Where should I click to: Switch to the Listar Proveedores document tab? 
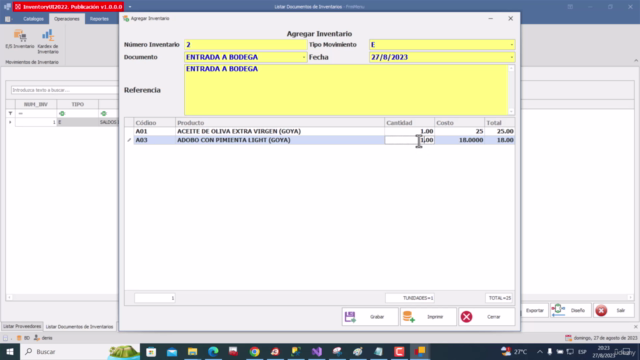(22, 327)
